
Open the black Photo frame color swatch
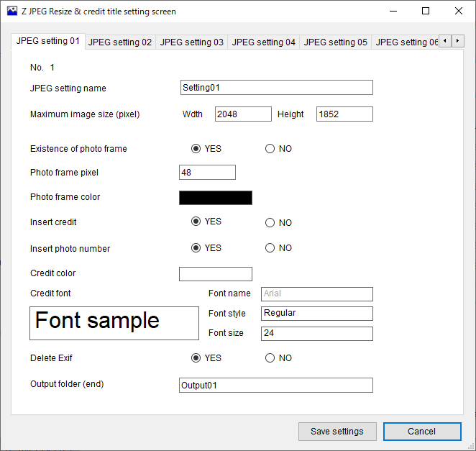(216, 198)
